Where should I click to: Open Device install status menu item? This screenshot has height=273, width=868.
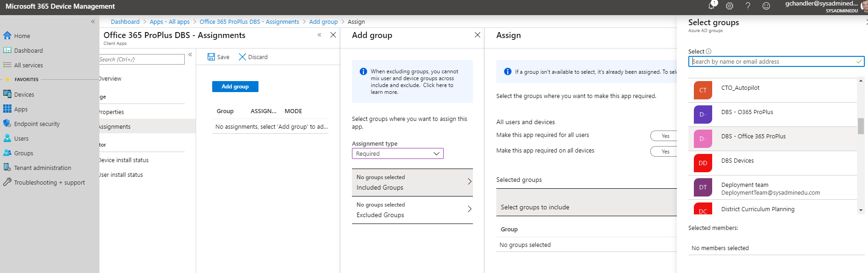(x=124, y=160)
